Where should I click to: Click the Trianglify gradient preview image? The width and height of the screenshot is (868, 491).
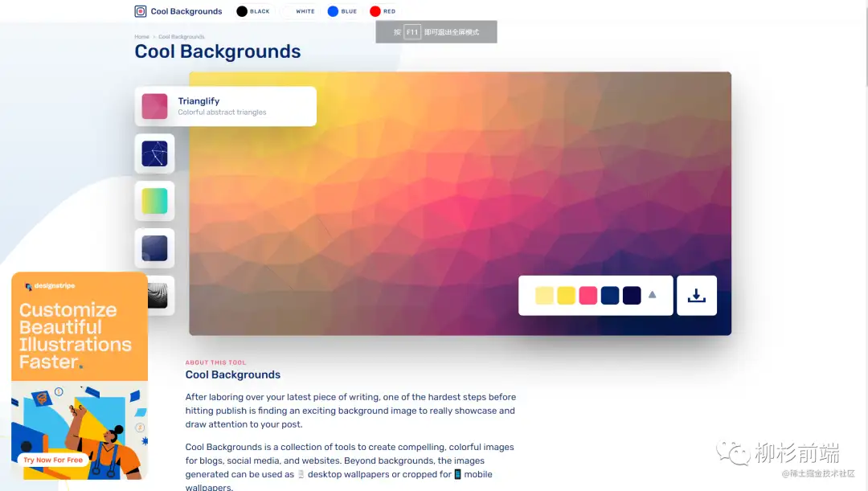click(460, 185)
